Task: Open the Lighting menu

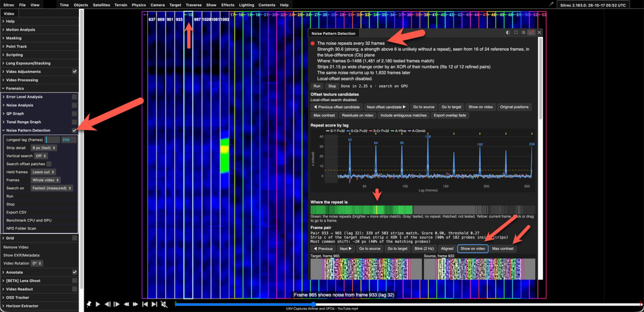Action: tap(246, 5)
